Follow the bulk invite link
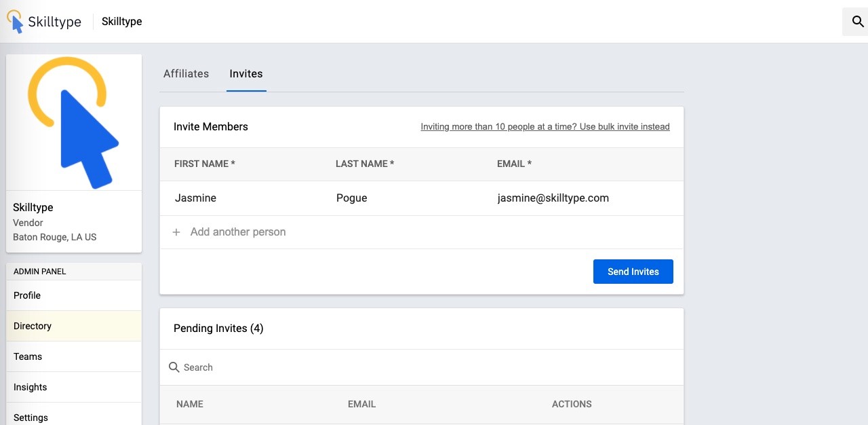Viewport: 868px width, 425px height. pyautogui.click(x=545, y=127)
